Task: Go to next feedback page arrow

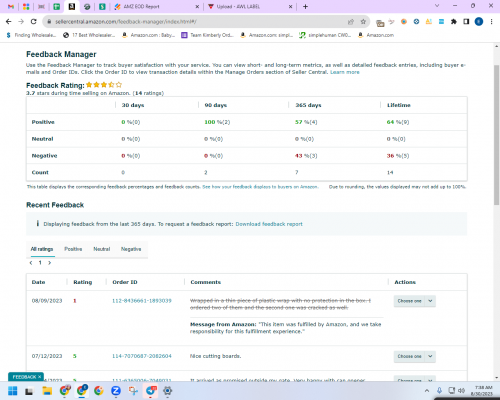Action: click(49, 263)
